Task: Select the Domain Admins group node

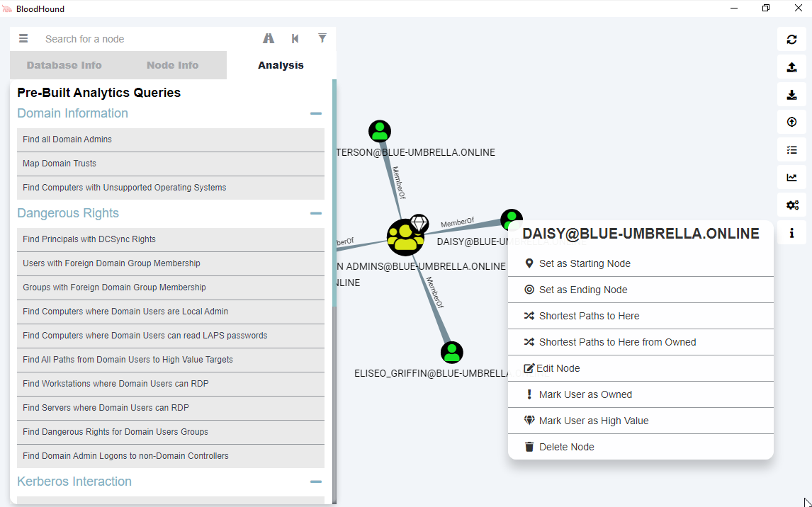Action: [x=405, y=237]
